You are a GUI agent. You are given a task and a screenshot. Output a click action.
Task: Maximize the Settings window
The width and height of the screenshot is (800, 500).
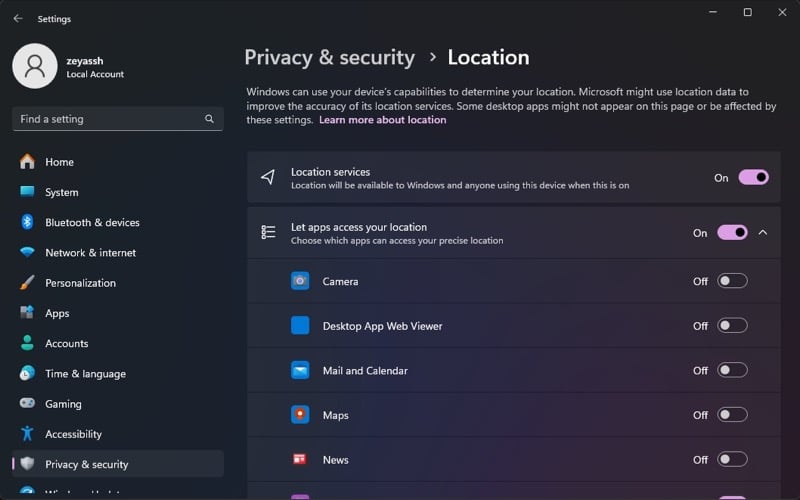pyautogui.click(x=747, y=12)
